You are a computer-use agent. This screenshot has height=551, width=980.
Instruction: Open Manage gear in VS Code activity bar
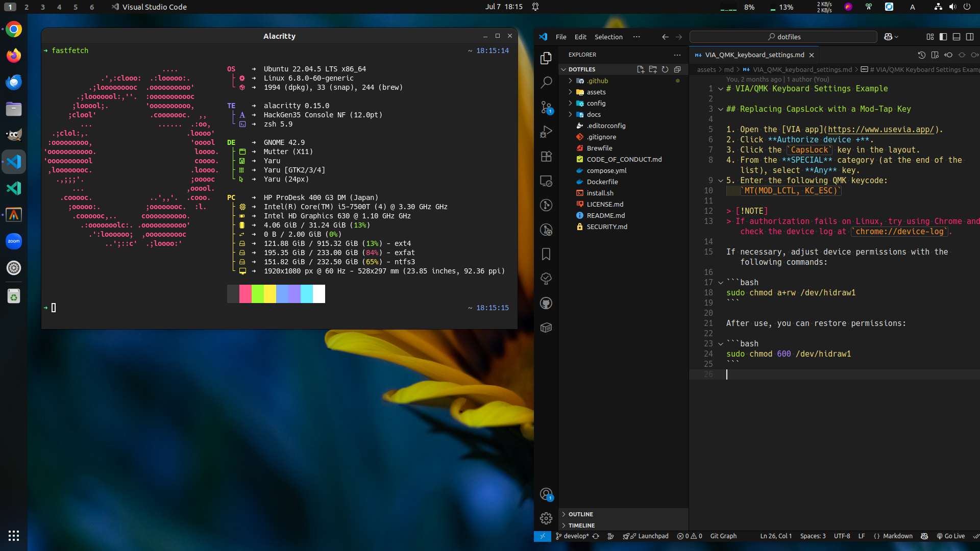(x=546, y=518)
